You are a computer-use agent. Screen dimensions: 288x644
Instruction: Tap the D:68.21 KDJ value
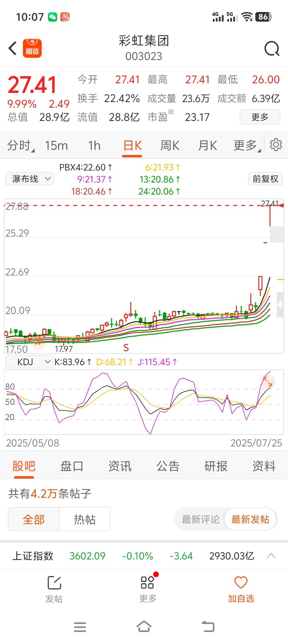coord(115,362)
